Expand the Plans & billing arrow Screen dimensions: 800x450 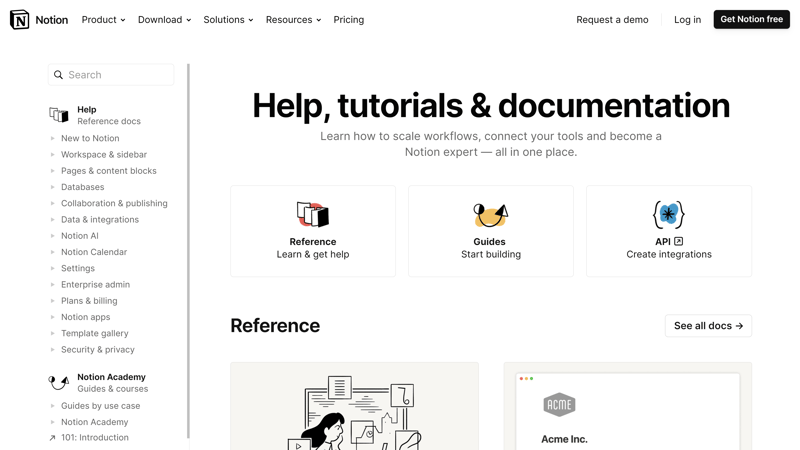[x=52, y=301]
